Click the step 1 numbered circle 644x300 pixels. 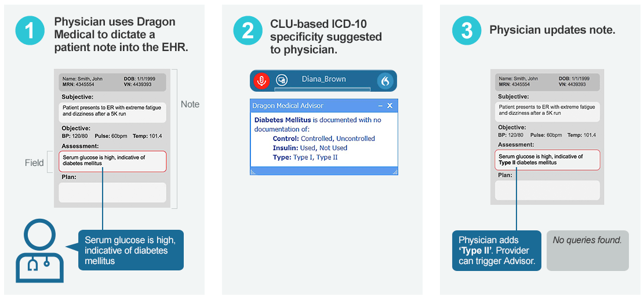point(30,31)
